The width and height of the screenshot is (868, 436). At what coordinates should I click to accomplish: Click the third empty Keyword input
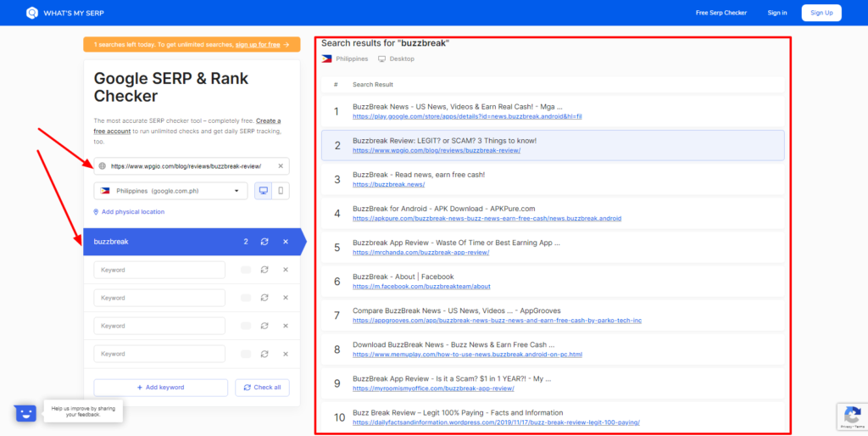click(x=159, y=326)
